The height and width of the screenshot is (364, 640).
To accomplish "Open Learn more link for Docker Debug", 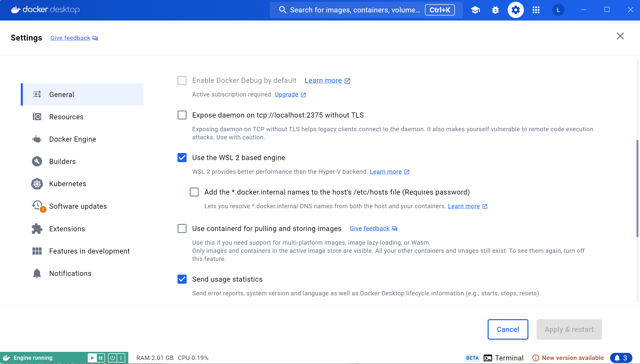I will (327, 81).
